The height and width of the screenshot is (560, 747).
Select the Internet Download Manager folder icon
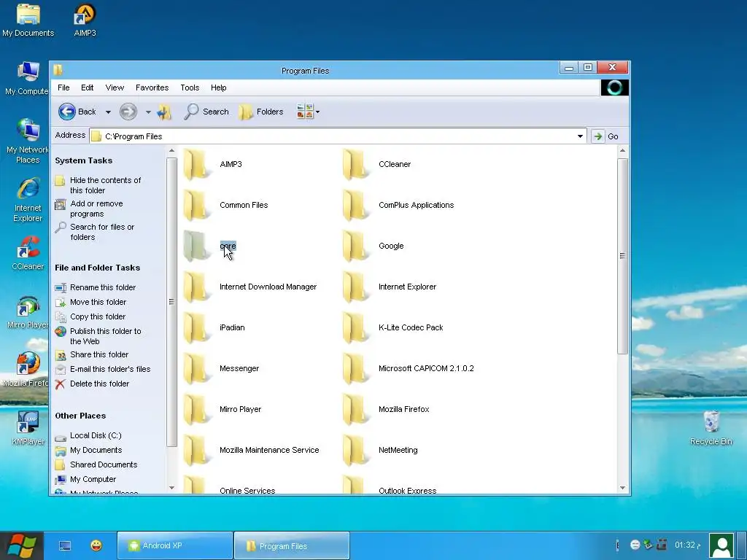197,287
